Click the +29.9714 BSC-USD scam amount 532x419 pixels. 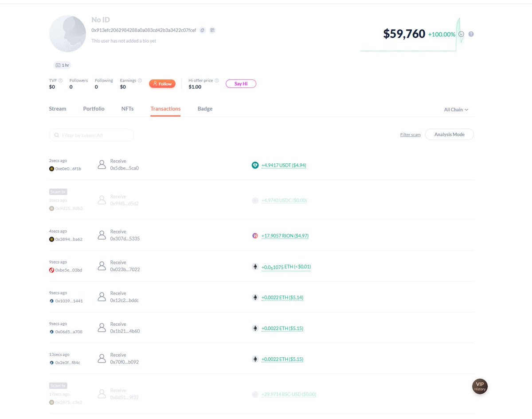pos(289,394)
